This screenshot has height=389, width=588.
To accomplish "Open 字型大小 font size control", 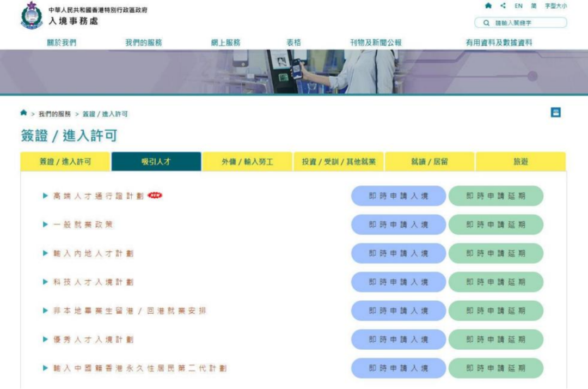I will coord(555,6).
